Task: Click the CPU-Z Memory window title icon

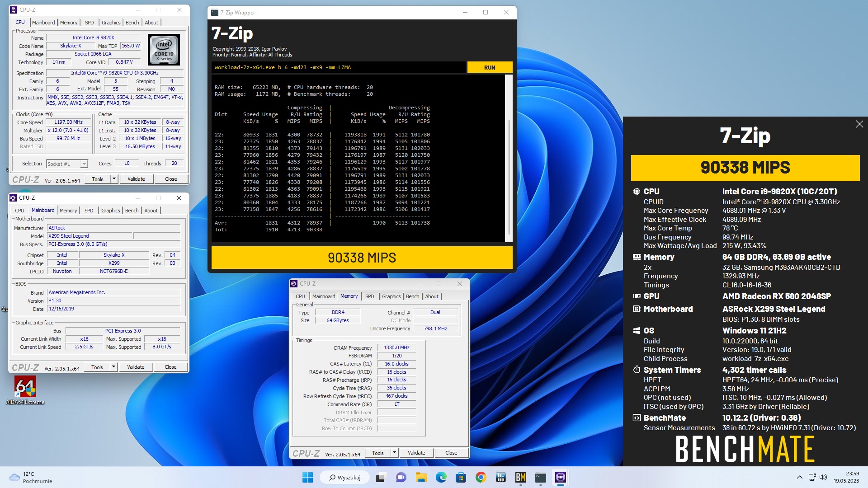Action: 294,284
